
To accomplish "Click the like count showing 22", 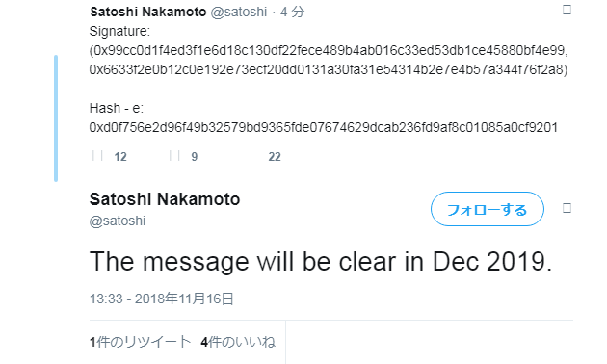I will coord(275,157).
